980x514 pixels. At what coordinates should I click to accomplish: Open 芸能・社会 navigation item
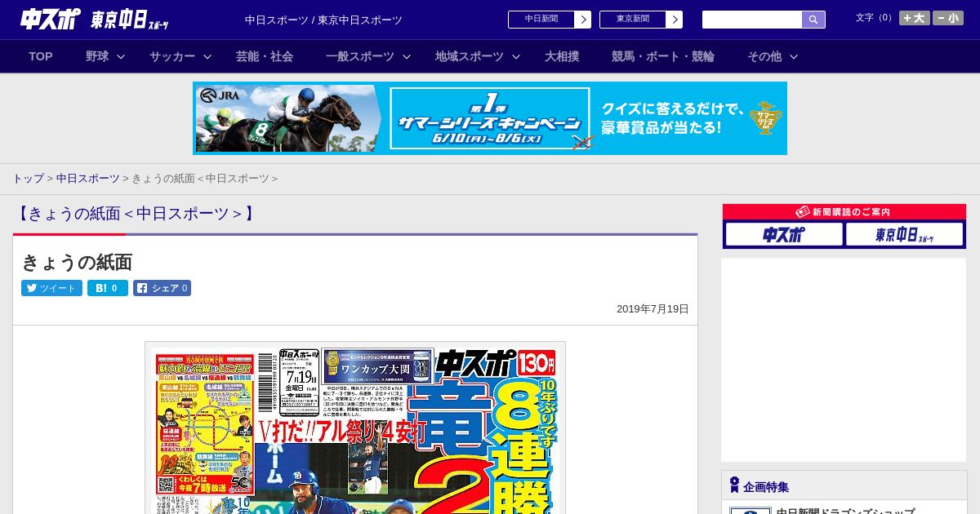point(265,56)
